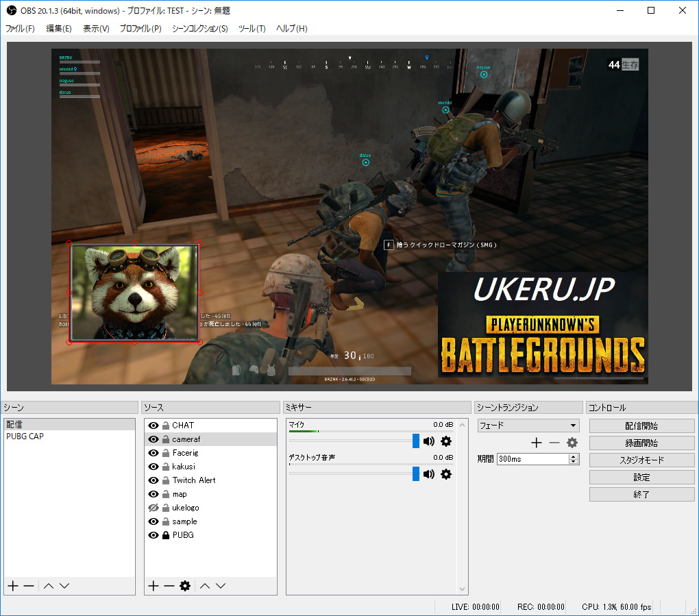Screen dimensions: 699x616
Task: Add a scene transition with plus icon
Action: click(x=537, y=443)
